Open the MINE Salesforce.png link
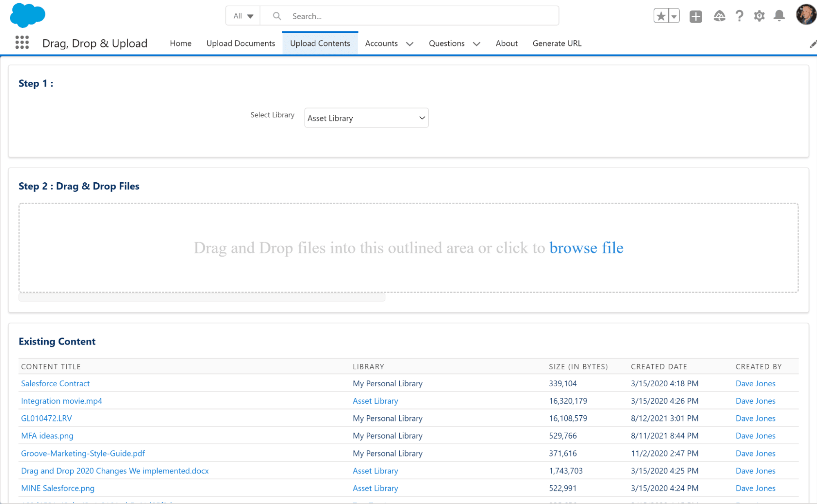Image resolution: width=817 pixels, height=504 pixels. click(x=58, y=488)
